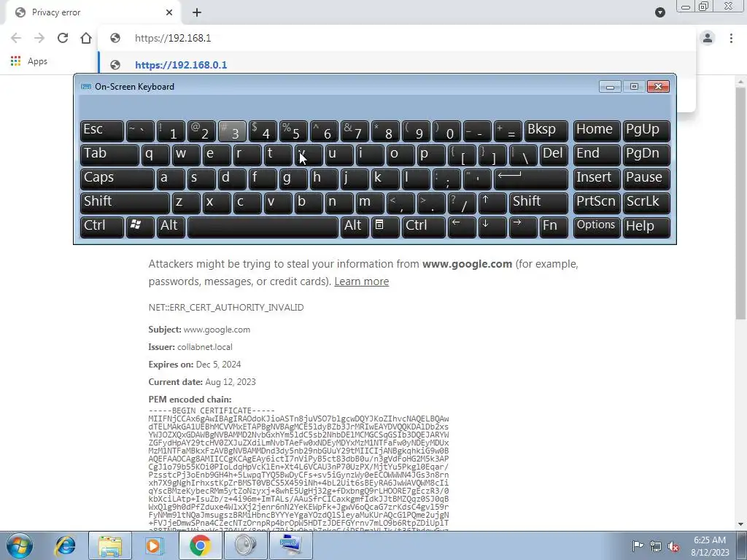
Task: Close the Privacy error tab
Action: [169, 12]
